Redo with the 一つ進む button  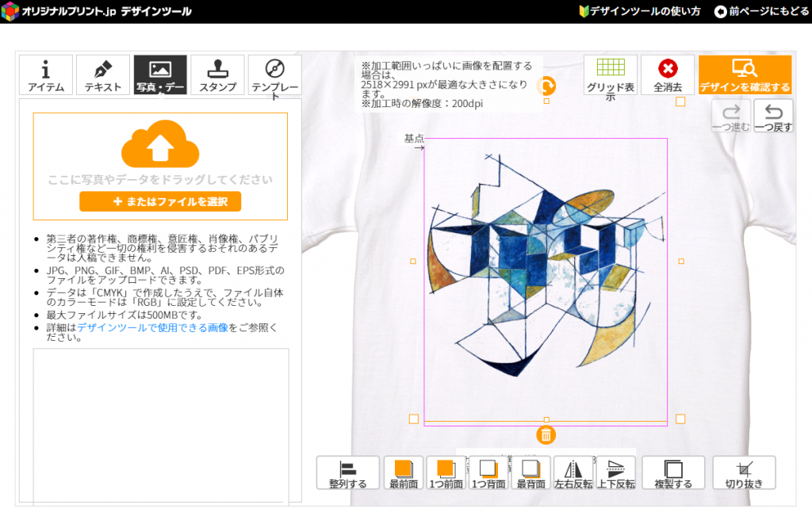(730, 117)
